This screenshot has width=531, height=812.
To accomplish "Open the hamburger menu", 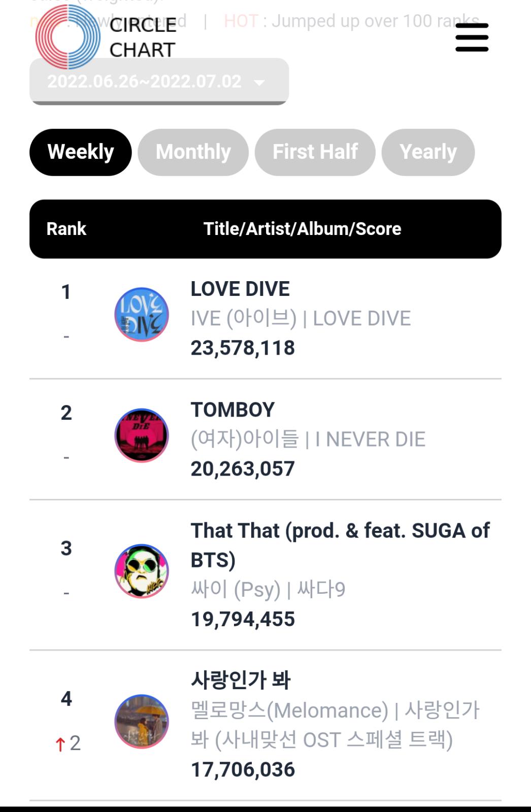I will click(x=472, y=38).
